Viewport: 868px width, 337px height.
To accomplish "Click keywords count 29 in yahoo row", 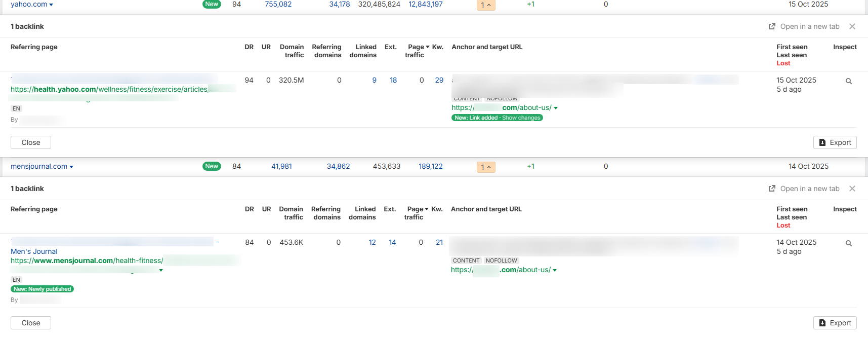I will pyautogui.click(x=439, y=80).
